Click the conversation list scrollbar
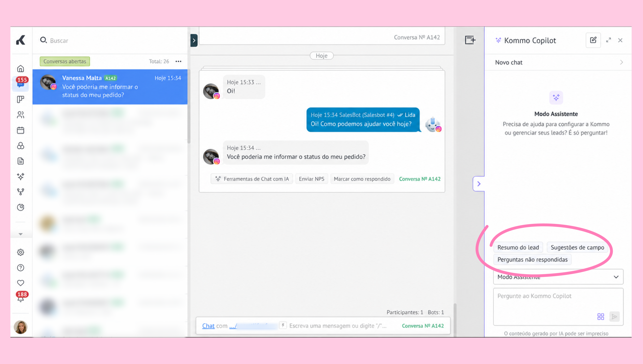Screen dimensions: 643x364 click(189, 106)
